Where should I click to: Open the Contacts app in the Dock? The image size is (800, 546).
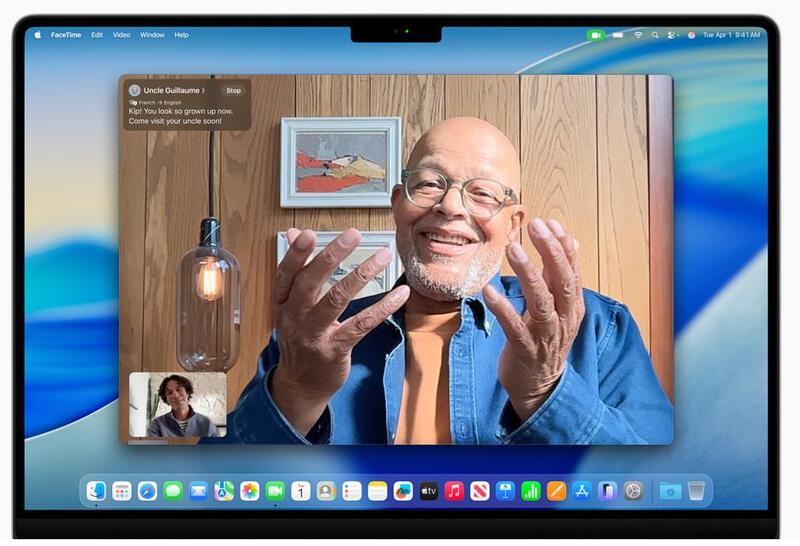[327, 491]
